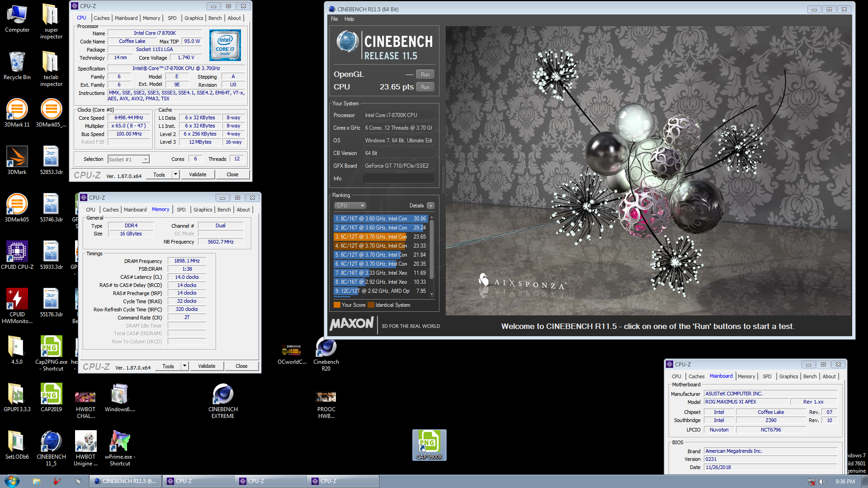
Task: Click the taskbar volume speaker icon
Action: pyautogui.click(x=822, y=482)
